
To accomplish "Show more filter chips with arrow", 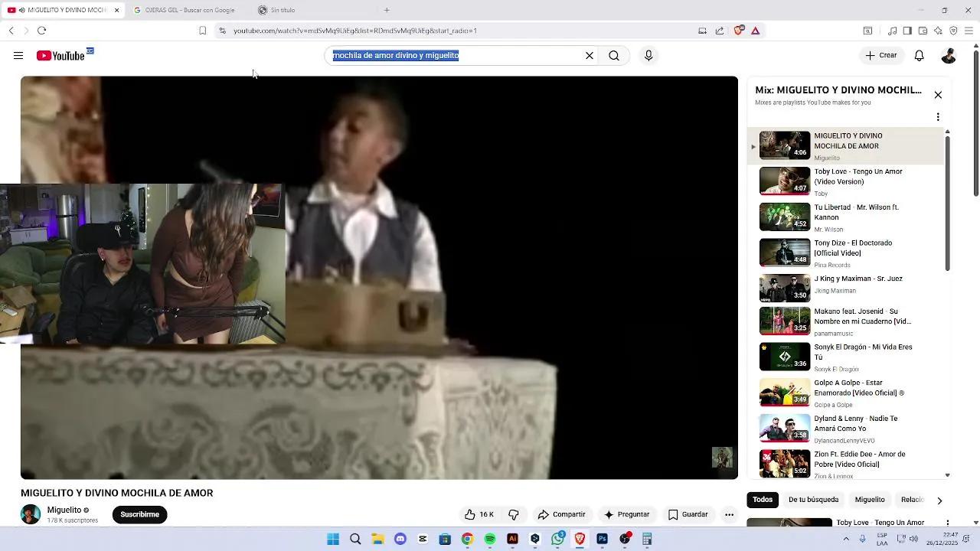I will (x=939, y=500).
